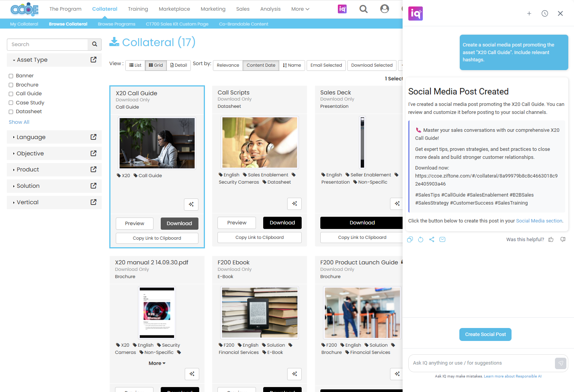Open the Marketplace menu
Viewport: 574px width, 392px height.
tap(174, 9)
